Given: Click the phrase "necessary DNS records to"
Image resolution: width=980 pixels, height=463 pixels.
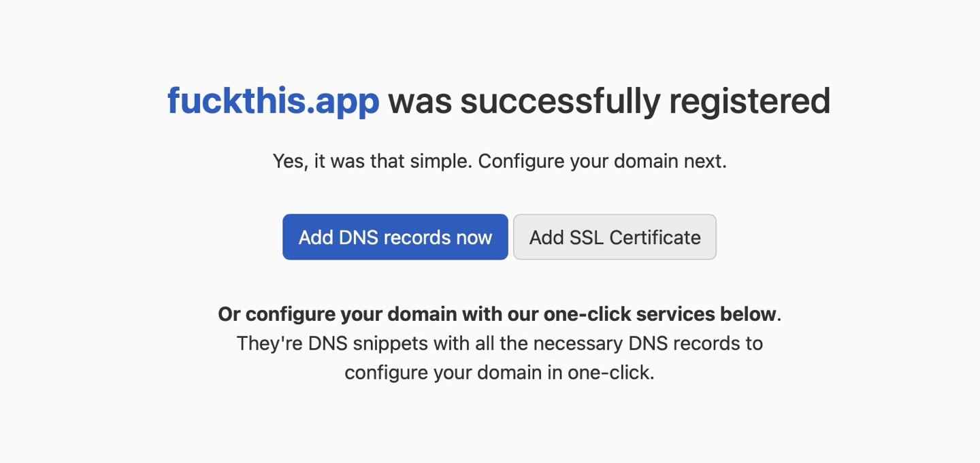Looking at the screenshot, I should coord(648,343).
